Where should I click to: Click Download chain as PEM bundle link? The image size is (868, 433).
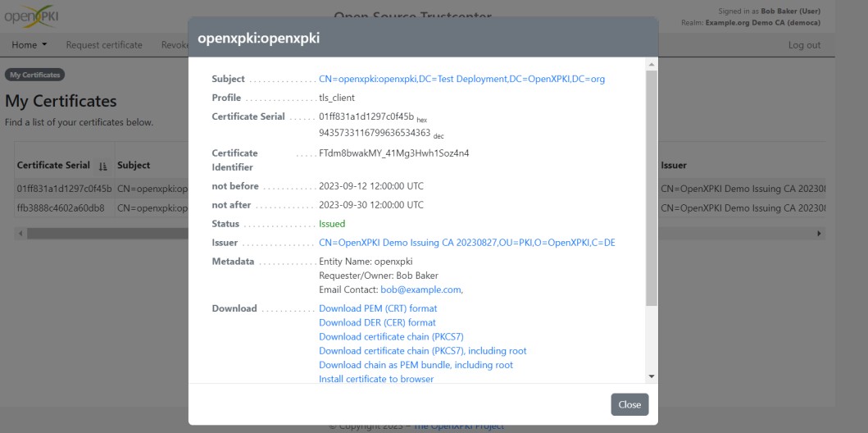pyautogui.click(x=416, y=365)
